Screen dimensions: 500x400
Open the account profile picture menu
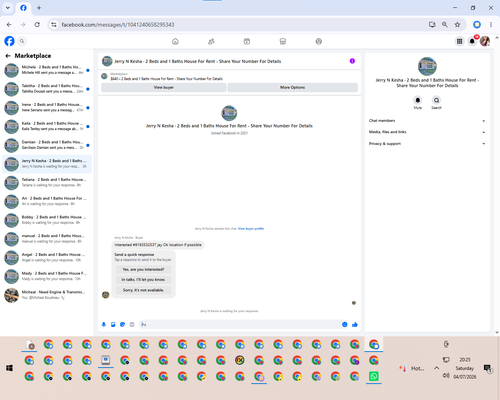485,41
